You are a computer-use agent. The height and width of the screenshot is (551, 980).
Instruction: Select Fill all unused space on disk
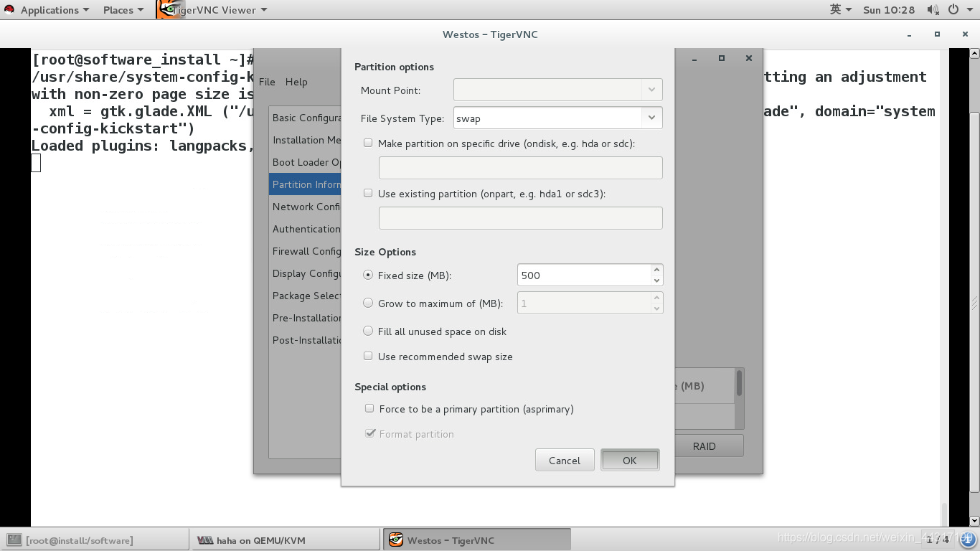(368, 331)
